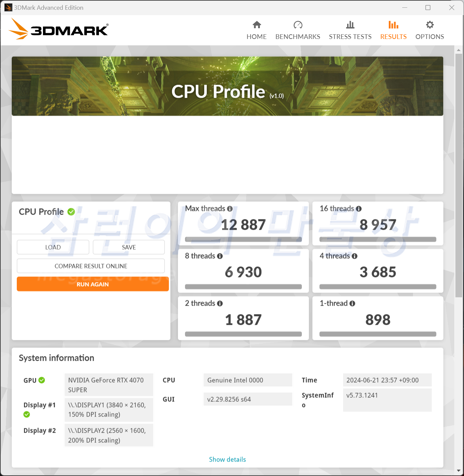Select the 16 threads score 8 957
Viewport: 464px width, 476px height.
[x=378, y=225]
